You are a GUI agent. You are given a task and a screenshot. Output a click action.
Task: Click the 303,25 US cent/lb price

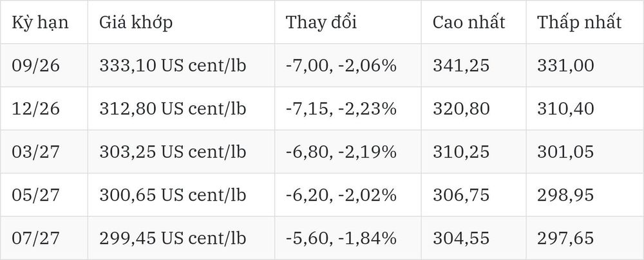[x=173, y=152]
